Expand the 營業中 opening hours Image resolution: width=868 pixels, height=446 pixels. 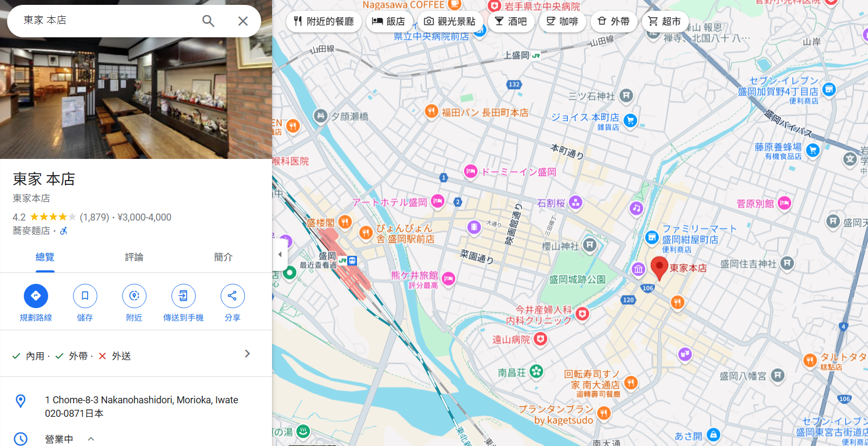(x=91, y=439)
